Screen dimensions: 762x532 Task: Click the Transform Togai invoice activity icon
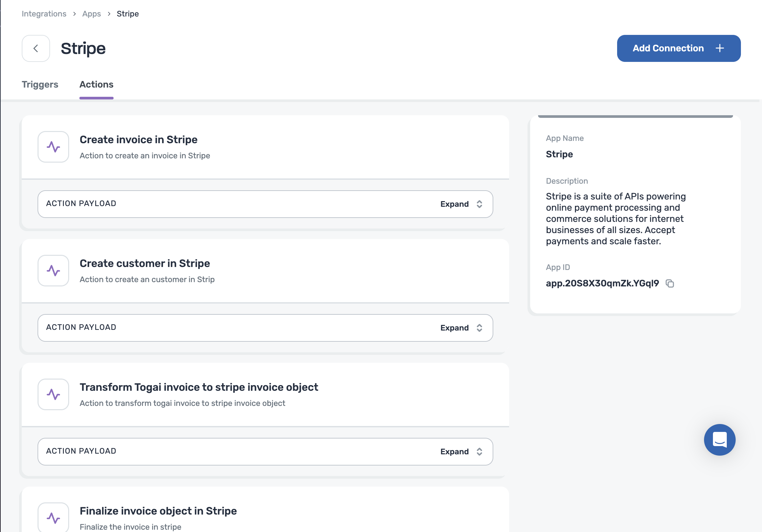pos(53,394)
